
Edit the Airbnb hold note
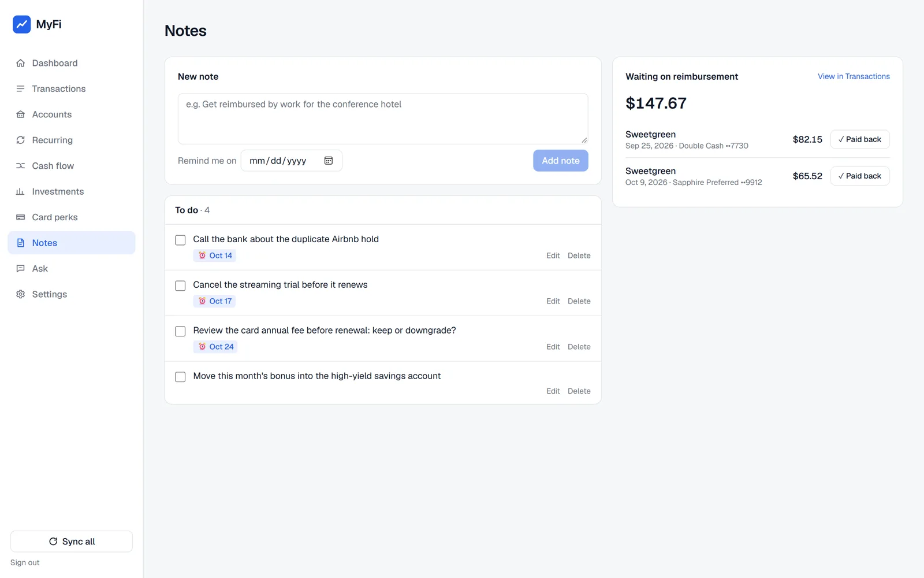[x=553, y=255]
